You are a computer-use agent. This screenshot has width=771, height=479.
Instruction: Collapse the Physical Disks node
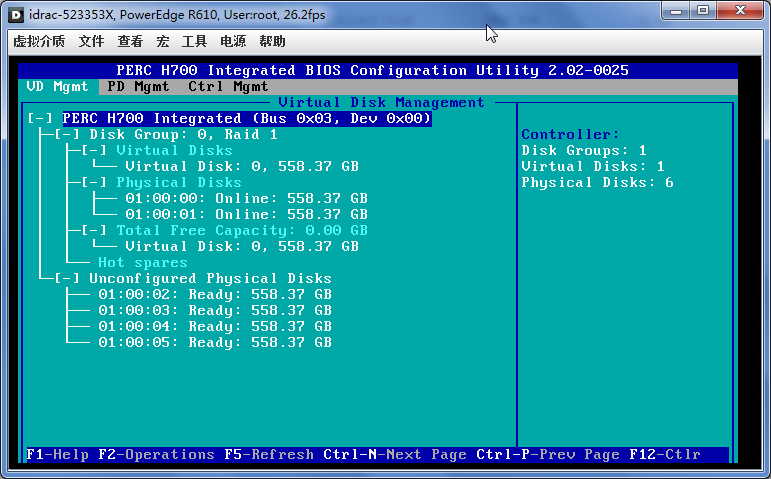click(94, 182)
